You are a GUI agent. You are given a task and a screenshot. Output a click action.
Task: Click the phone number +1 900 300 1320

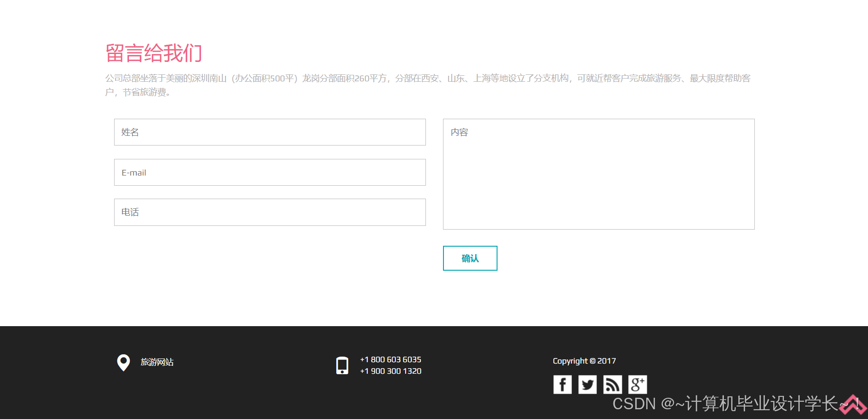(390, 371)
